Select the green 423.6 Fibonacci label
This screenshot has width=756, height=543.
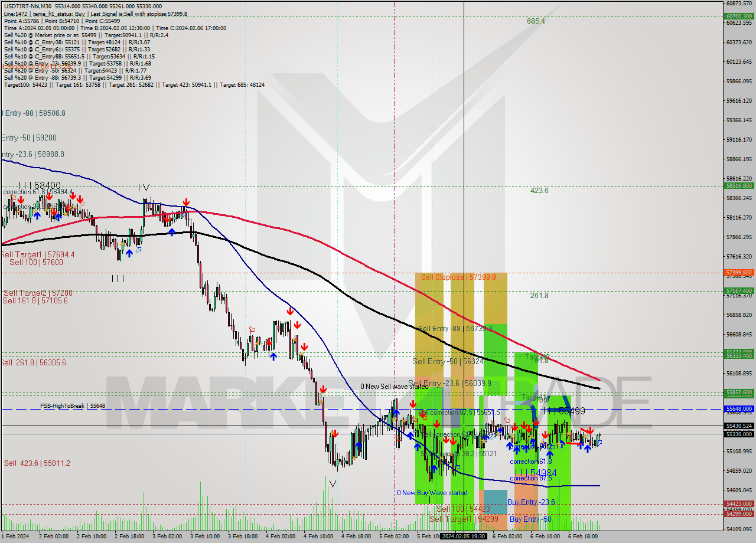point(539,191)
